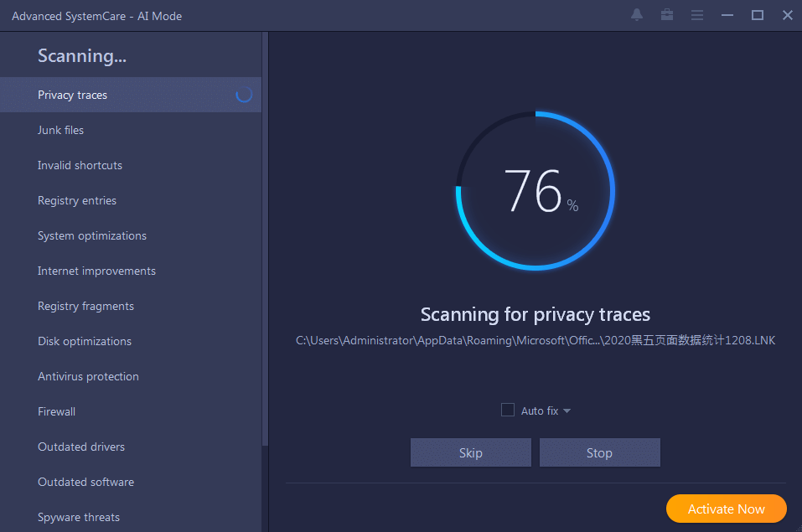Select Spyware threats in the list
Screen dimensions: 802x532
(x=131, y=517)
